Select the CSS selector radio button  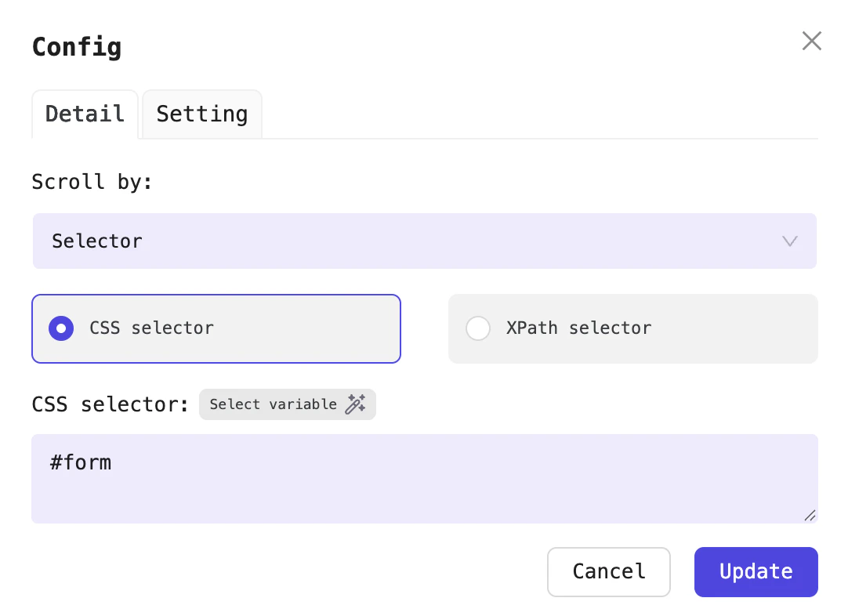coord(61,328)
